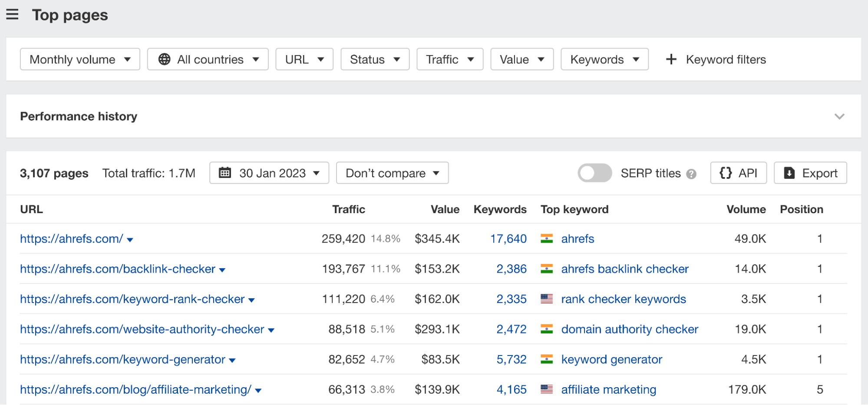The height and width of the screenshot is (405, 868).
Task: Click the SERP titles help question icon
Action: [691, 174]
